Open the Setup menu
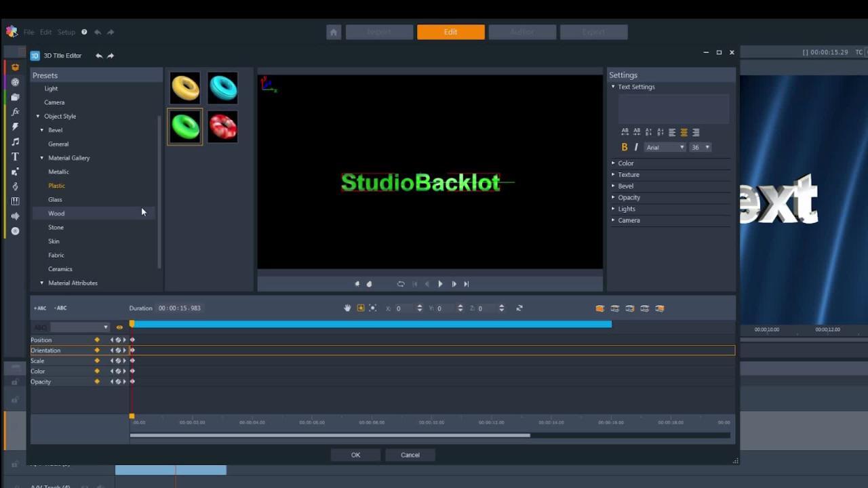The image size is (868, 488). (66, 32)
